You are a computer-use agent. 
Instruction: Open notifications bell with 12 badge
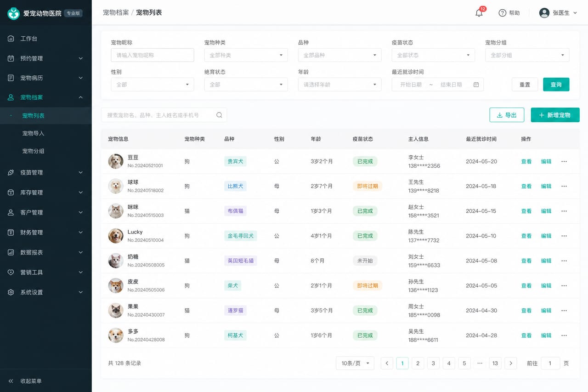click(479, 12)
